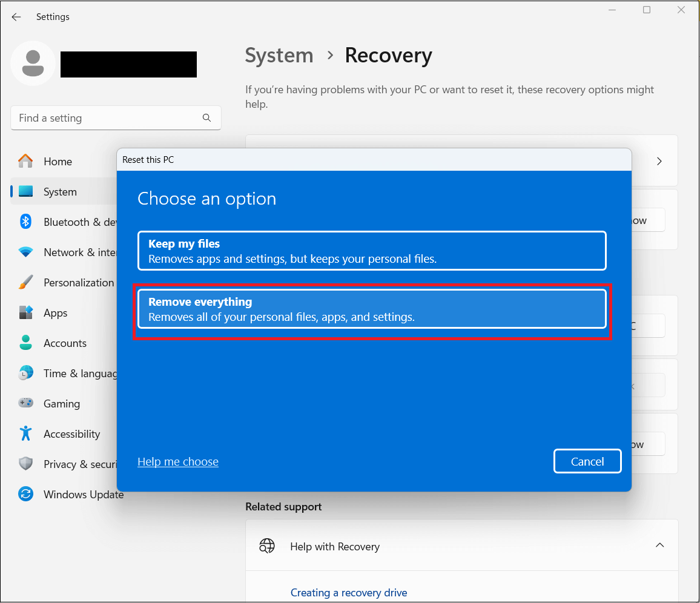
Task: Click the back arrow in Settings
Action: click(x=16, y=17)
